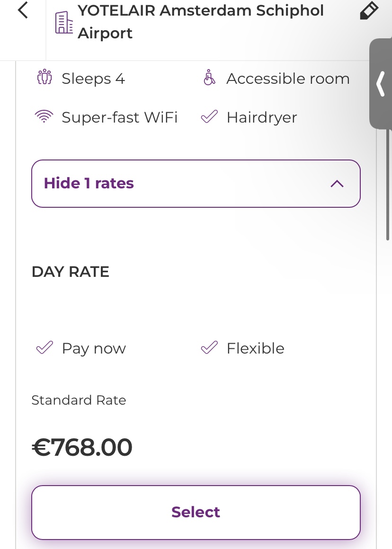Tap the Flexible checkmark icon
392x549 pixels.
click(x=209, y=348)
